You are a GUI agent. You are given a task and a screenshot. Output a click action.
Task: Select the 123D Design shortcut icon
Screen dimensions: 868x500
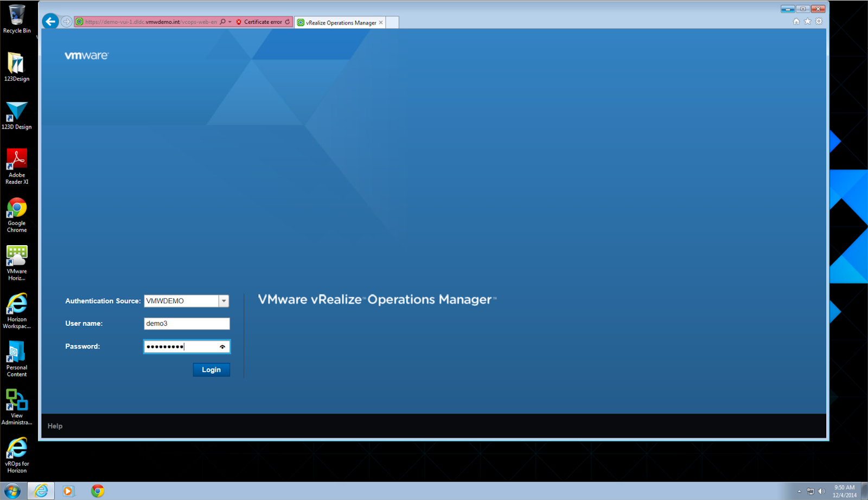click(17, 115)
